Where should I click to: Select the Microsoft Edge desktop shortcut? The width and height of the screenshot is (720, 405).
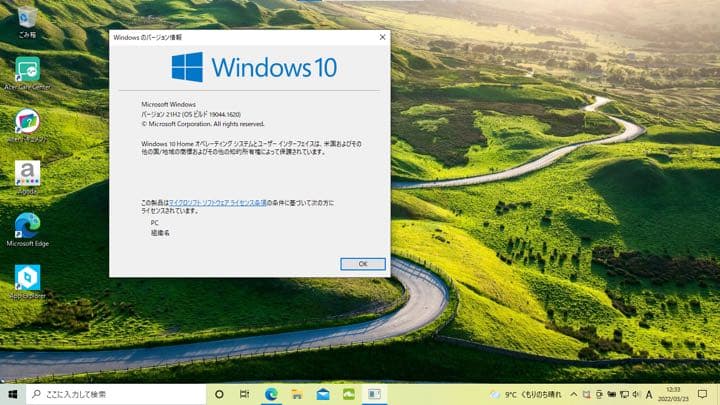pyautogui.click(x=27, y=230)
